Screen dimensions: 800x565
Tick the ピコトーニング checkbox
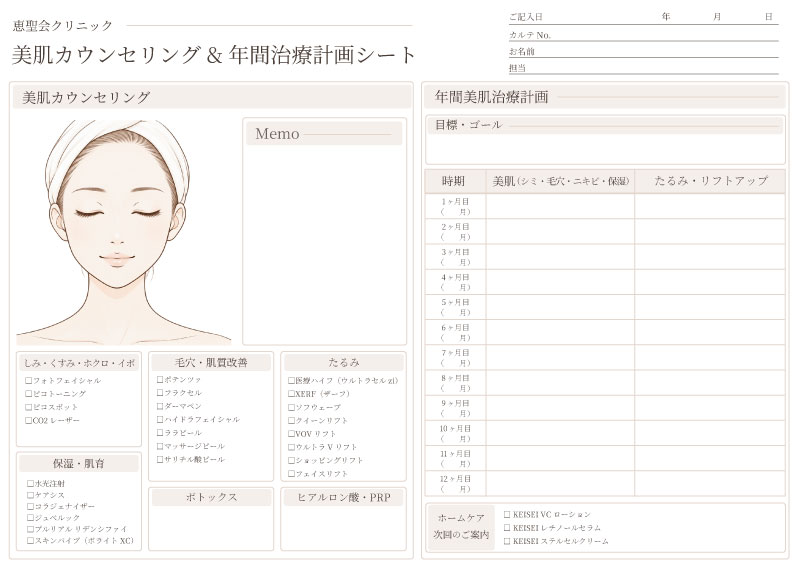[29, 394]
